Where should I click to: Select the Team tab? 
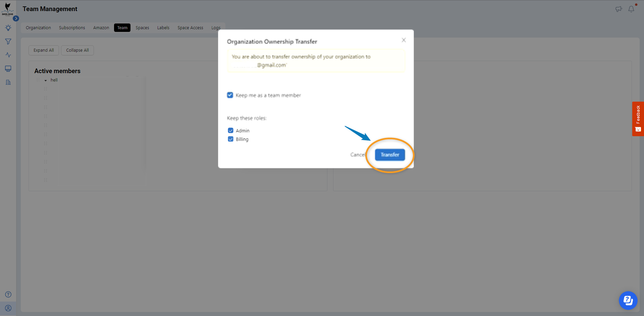point(122,28)
